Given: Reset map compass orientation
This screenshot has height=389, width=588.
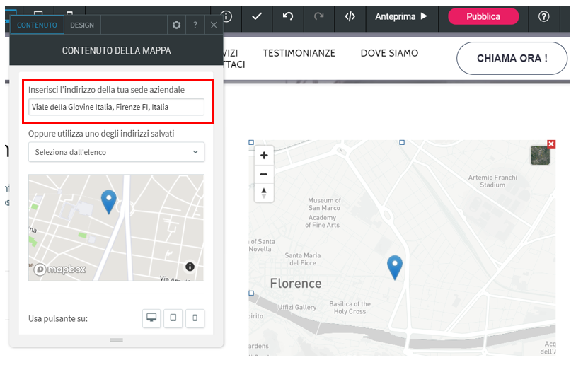Looking at the screenshot, I should (x=264, y=192).
